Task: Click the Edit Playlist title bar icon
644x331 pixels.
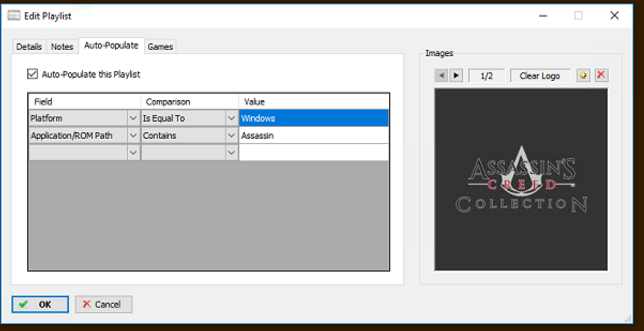Action: click(x=14, y=16)
